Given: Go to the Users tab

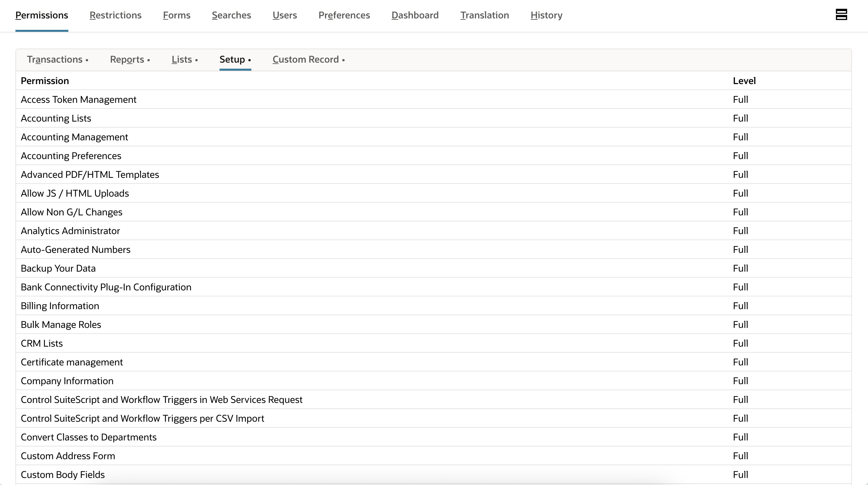Looking at the screenshot, I should pos(285,15).
